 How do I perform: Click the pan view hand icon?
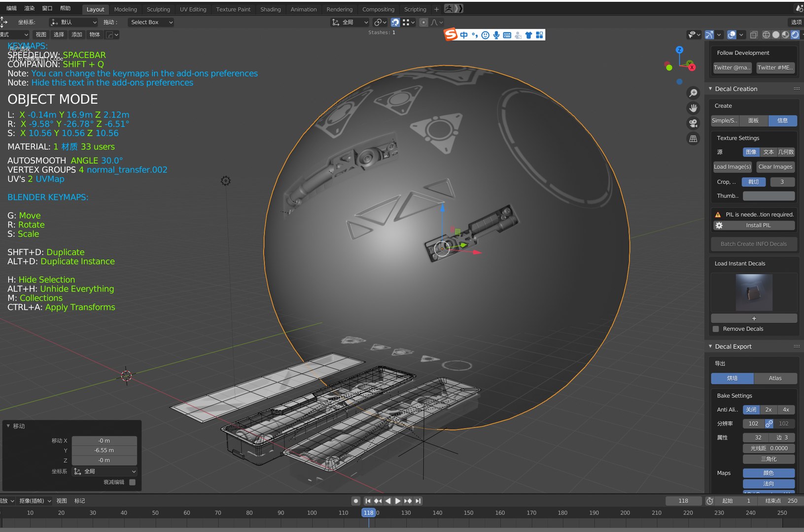[x=693, y=108]
